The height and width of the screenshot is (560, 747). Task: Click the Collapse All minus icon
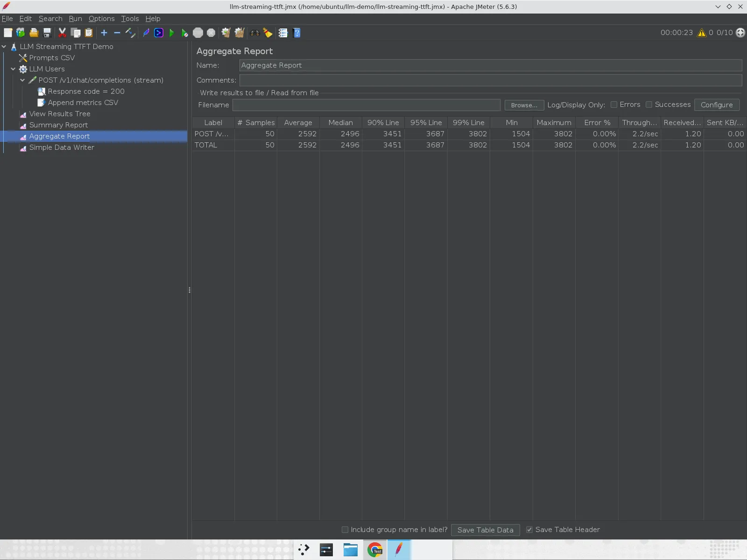click(x=117, y=33)
